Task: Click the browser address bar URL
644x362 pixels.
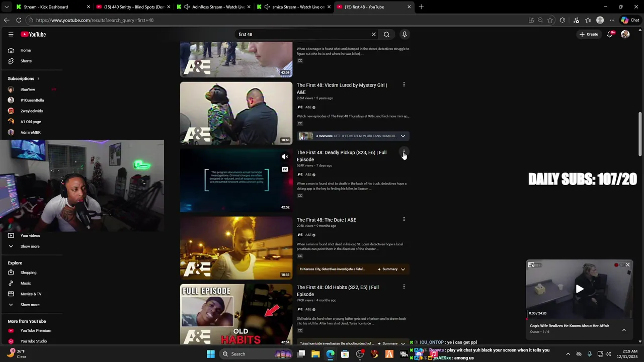Action: pos(95,20)
